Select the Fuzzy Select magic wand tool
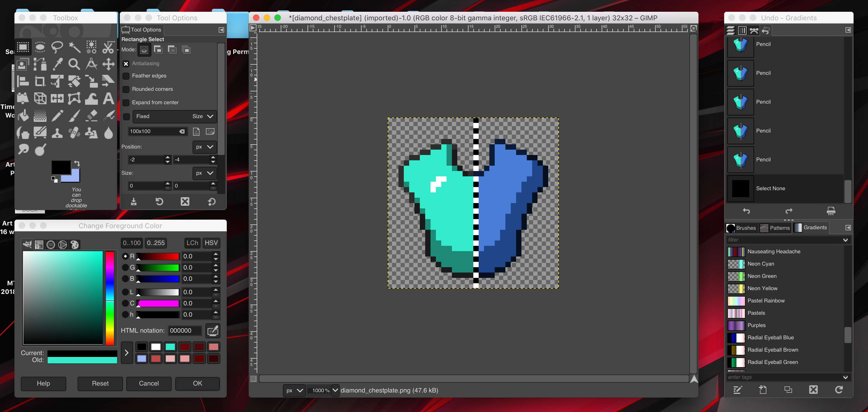Screen dimensions: 868x412 [74, 47]
